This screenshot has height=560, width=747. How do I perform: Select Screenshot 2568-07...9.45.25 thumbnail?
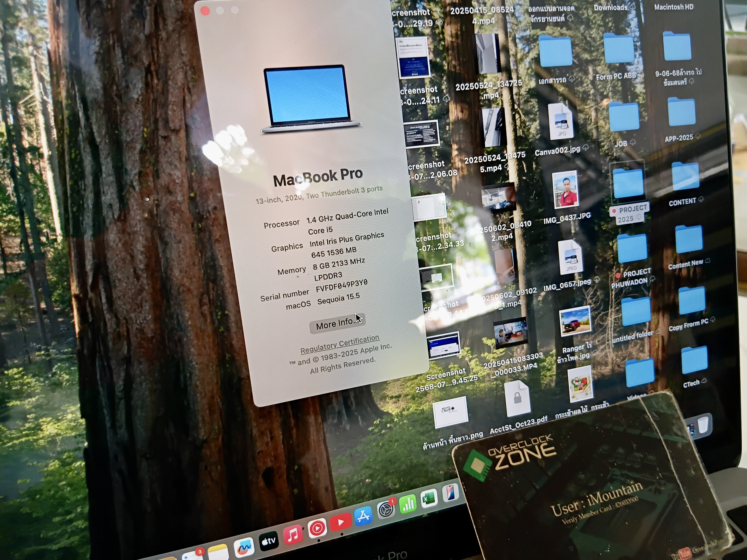point(443,346)
